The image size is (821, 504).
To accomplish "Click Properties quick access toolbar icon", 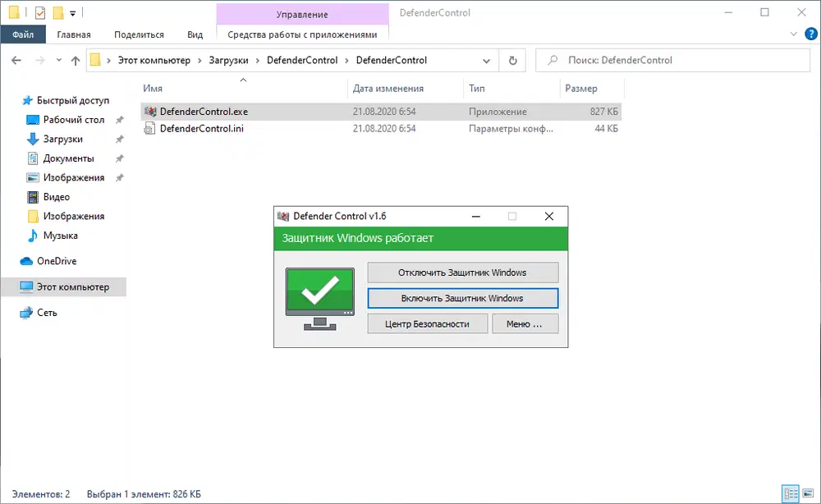I will point(40,12).
